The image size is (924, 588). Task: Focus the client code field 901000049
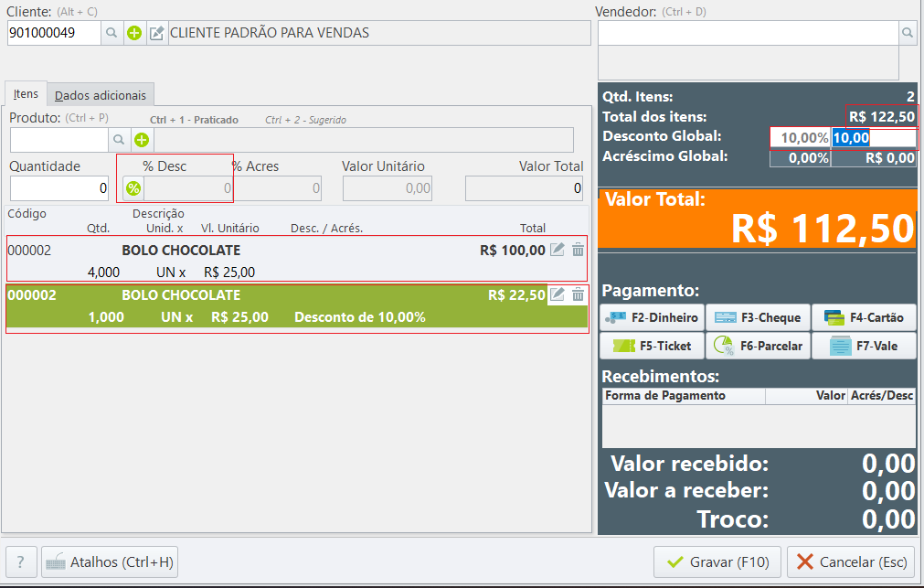click(54, 33)
